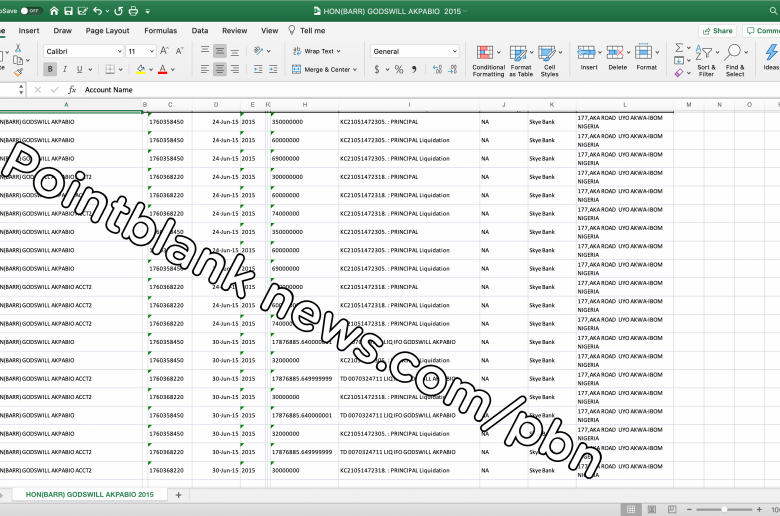
Task: Decrease decimal places
Action: 452,69
